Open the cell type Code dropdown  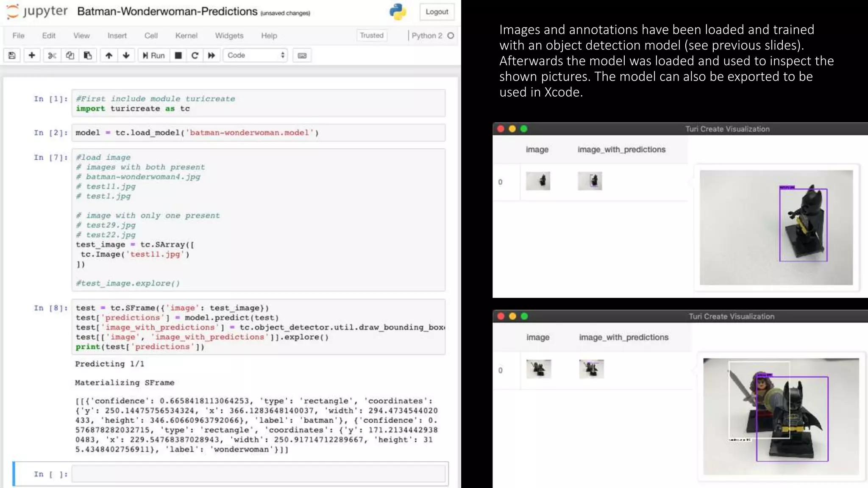click(x=256, y=55)
